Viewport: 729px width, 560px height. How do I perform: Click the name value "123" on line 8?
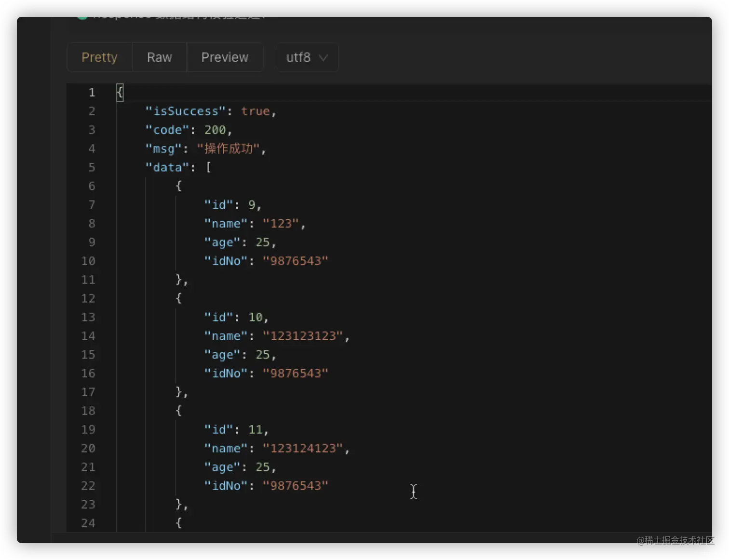(x=281, y=224)
